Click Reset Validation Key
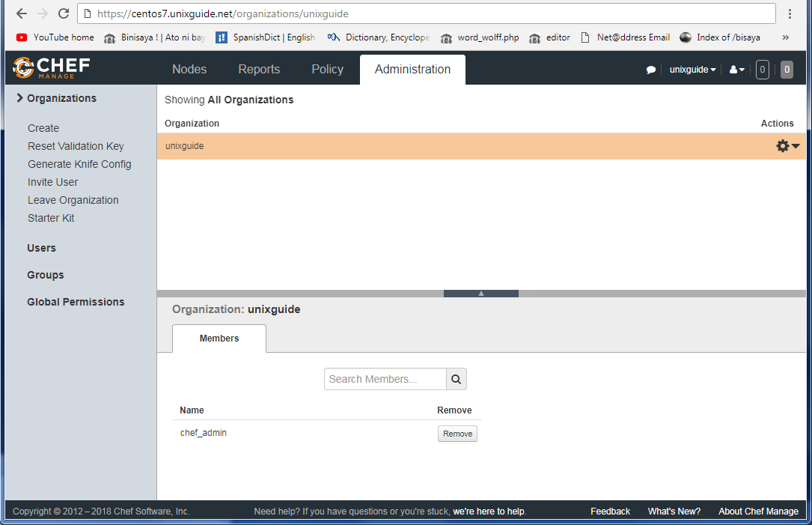812x525 pixels. 76,146
